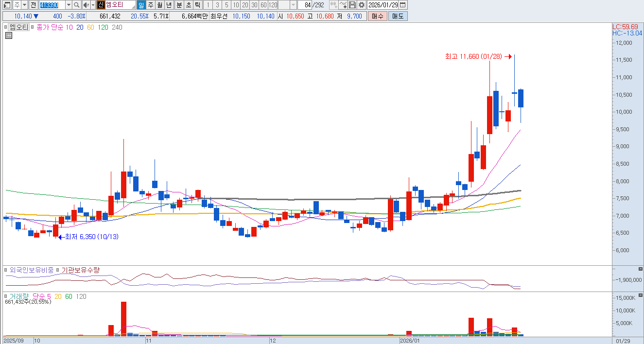
Task: Click the speaker sound icon in toolbar
Action: (x=86, y=5)
